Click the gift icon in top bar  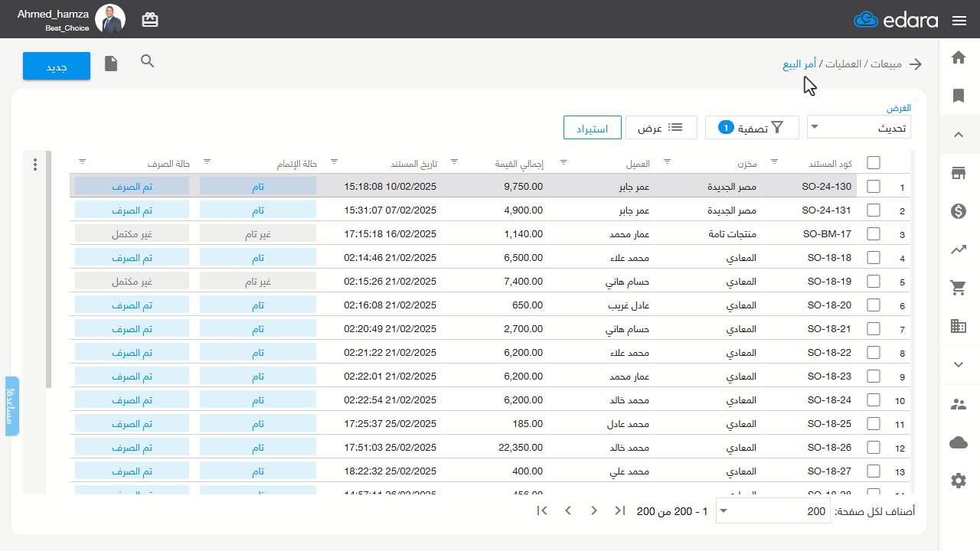150,20
